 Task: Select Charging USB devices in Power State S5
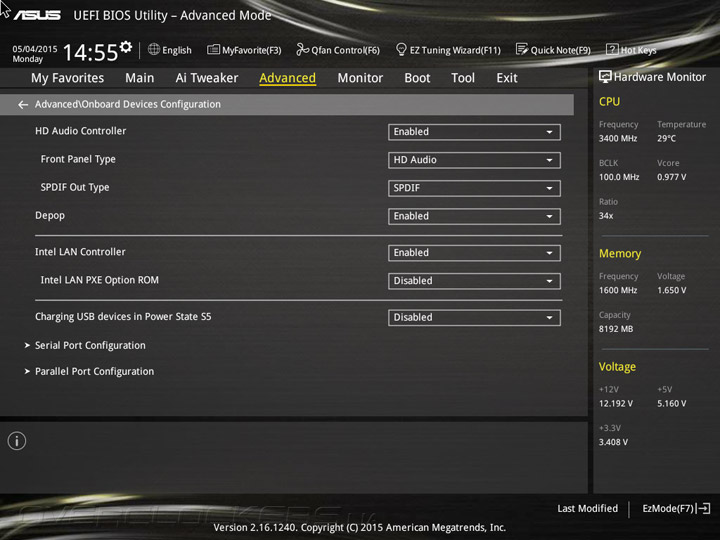(123, 316)
